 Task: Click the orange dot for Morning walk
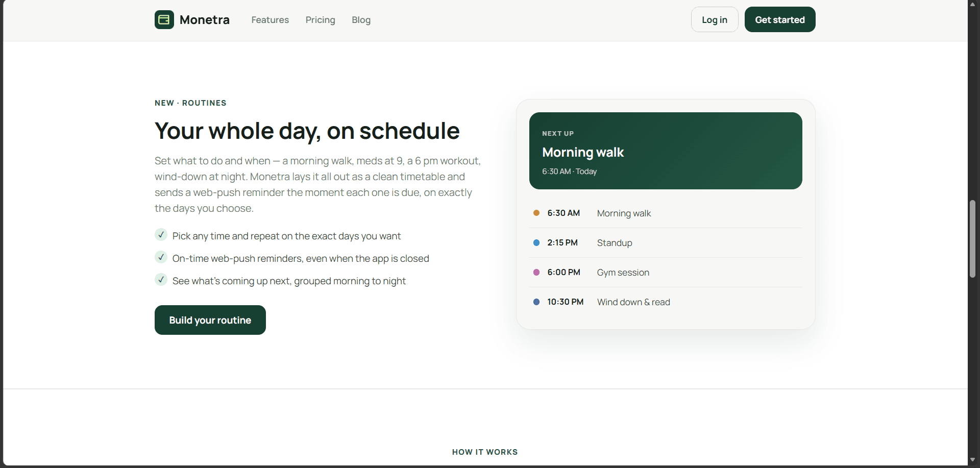point(536,213)
